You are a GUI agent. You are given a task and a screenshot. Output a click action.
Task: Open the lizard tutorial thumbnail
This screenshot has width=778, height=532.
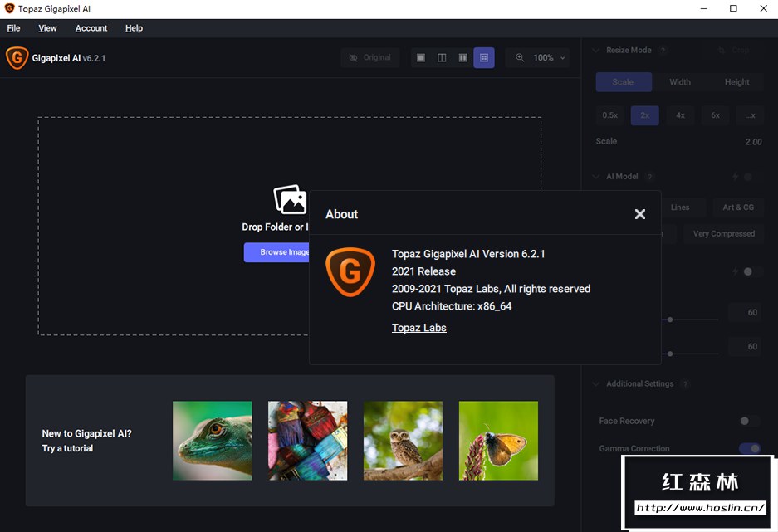213,441
